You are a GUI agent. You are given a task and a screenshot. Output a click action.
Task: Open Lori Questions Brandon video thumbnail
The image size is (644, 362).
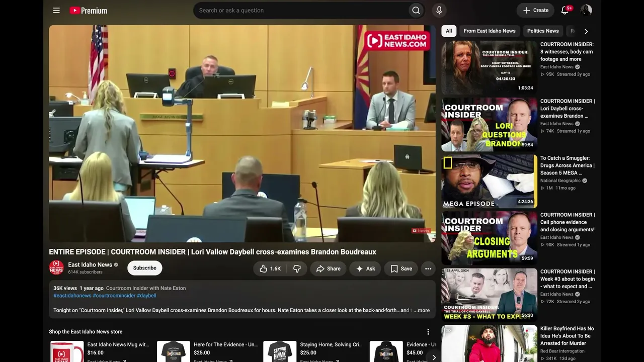coord(489,124)
